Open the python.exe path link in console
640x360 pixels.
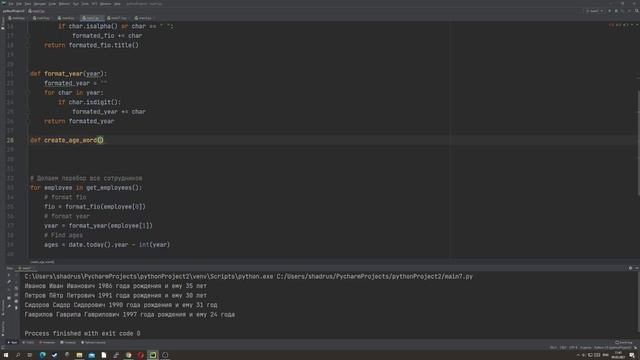click(x=149, y=276)
